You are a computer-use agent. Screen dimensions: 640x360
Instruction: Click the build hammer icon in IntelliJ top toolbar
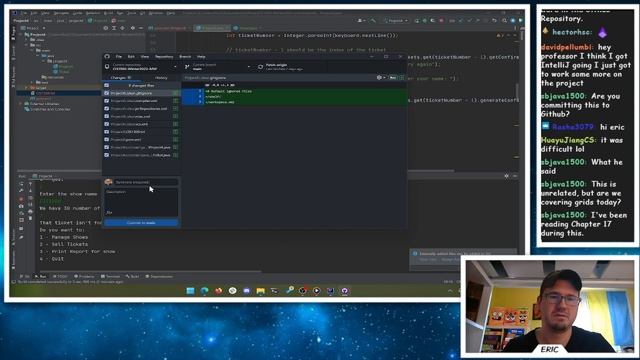tap(373, 20)
